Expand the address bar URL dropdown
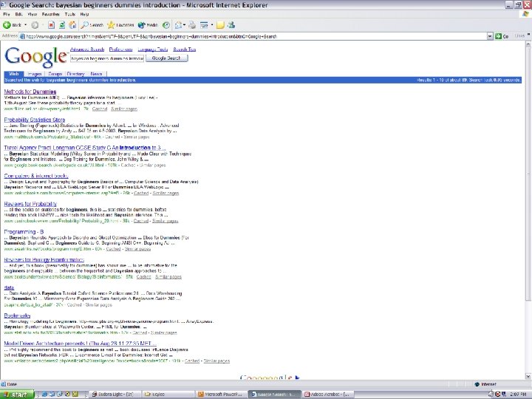The image size is (532, 399). click(490, 36)
